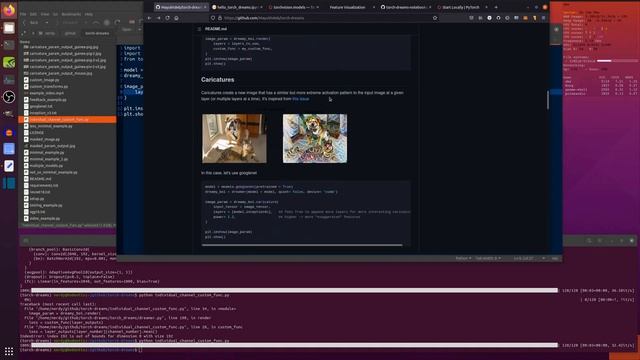640x360 pixels.
Task: Click the github breadcrumb in the file manager
Action: [70, 33]
